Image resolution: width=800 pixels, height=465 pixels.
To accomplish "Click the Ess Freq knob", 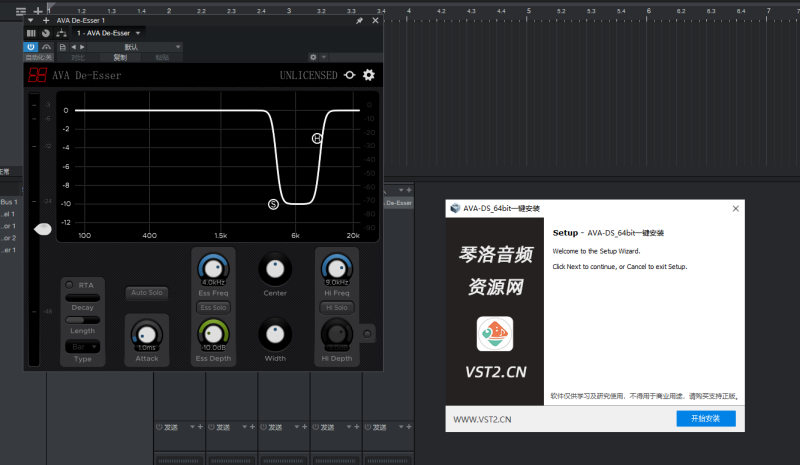I will tap(211, 267).
